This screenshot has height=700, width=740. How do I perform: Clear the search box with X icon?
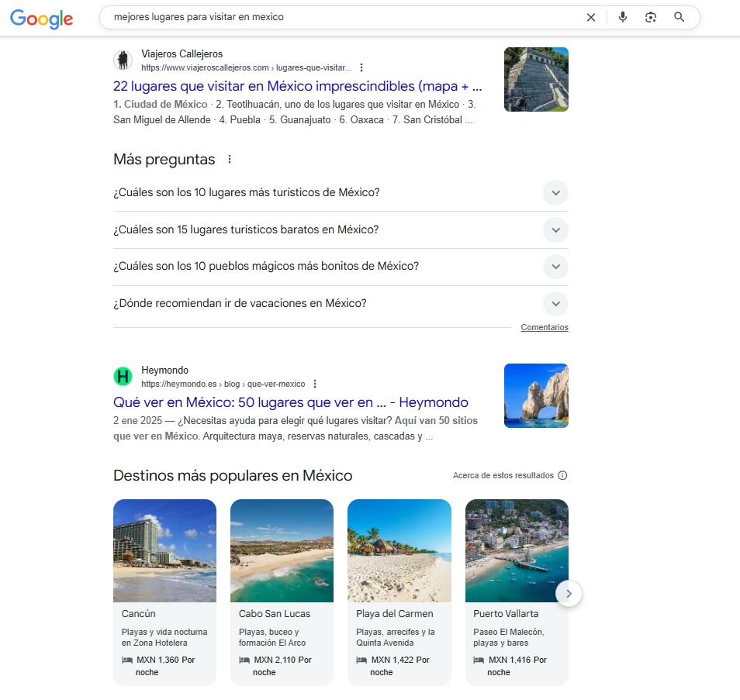(591, 17)
